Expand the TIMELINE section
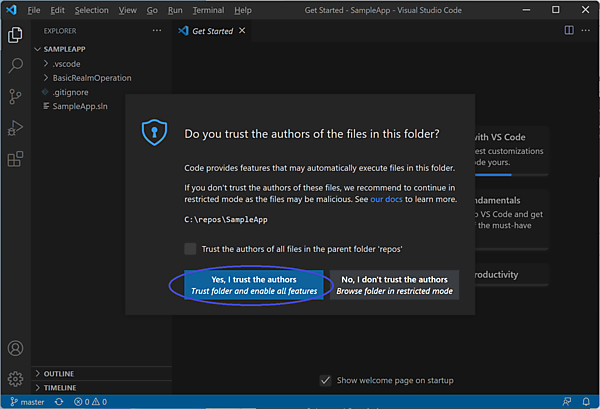This screenshot has height=409, width=600. (x=59, y=387)
